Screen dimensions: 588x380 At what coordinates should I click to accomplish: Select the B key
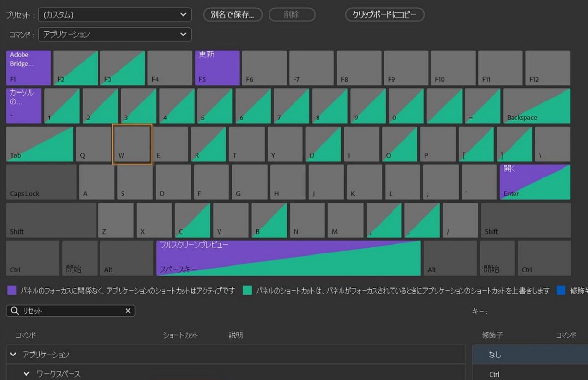tap(269, 220)
